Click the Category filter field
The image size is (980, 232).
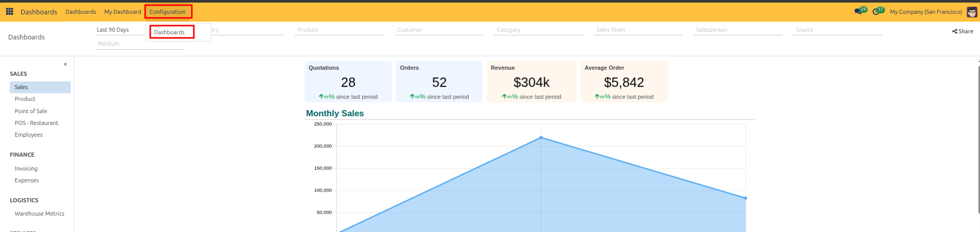tap(538, 30)
